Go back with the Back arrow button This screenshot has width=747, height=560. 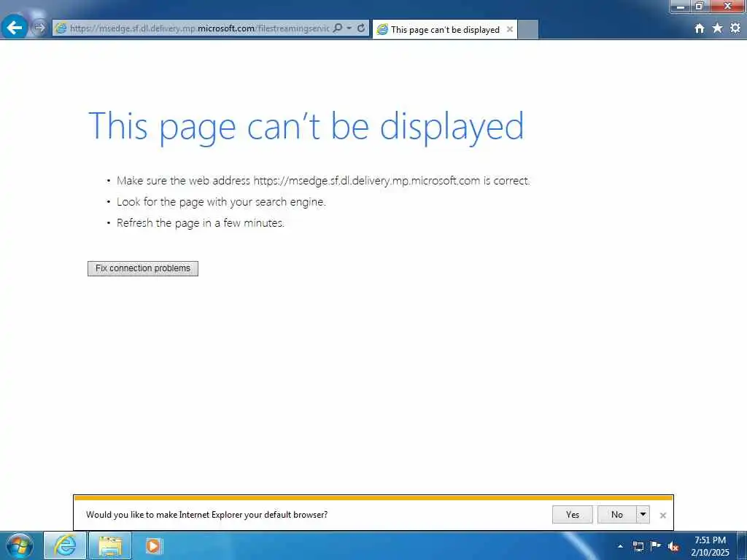[x=15, y=28]
